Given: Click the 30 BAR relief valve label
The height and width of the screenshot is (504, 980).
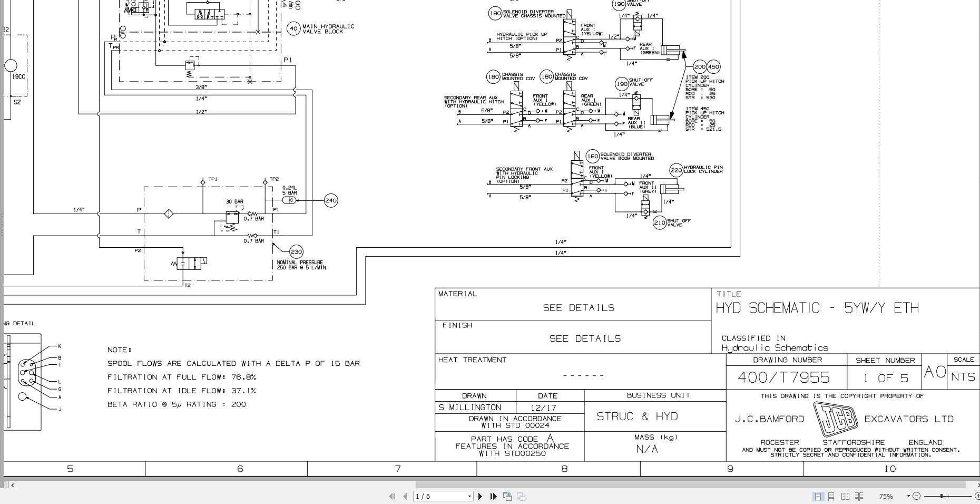Looking at the screenshot, I should click(x=234, y=202).
